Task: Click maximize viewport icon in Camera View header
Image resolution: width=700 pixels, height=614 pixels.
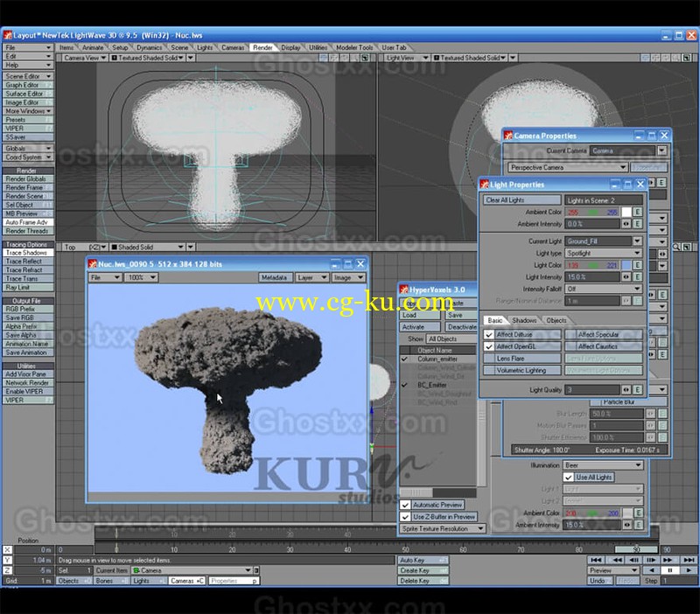Action: (x=365, y=58)
